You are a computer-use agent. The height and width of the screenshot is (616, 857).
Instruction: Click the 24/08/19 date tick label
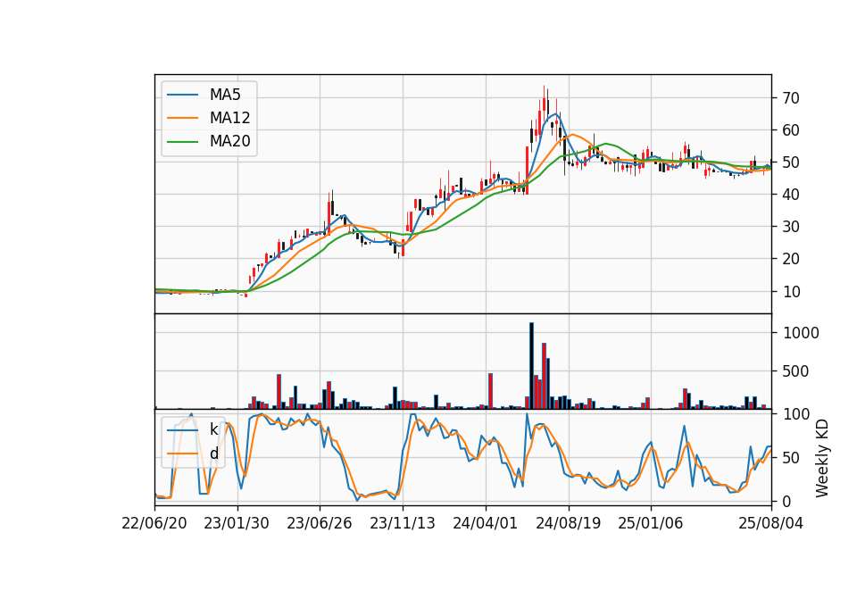coord(569,523)
